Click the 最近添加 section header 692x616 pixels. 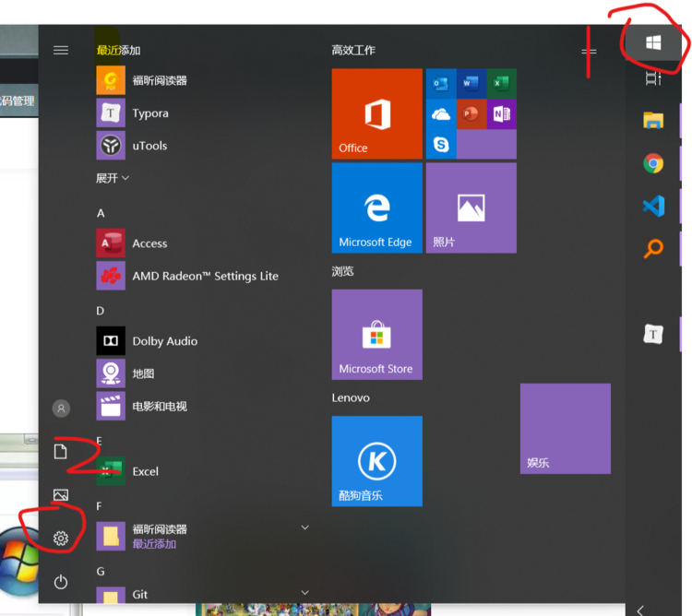[118, 51]
